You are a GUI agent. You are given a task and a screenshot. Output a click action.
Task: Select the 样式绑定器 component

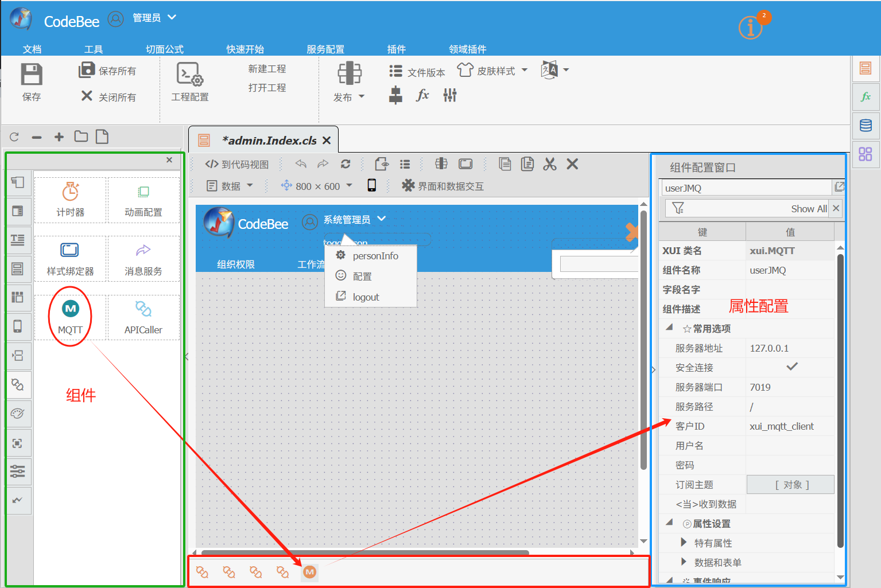pos(70,259)
